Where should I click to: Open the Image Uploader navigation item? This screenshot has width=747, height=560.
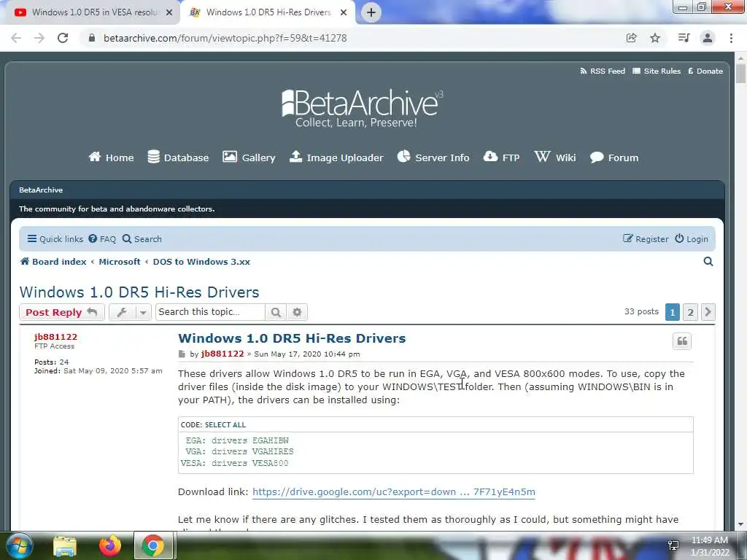tap(336, 157)
